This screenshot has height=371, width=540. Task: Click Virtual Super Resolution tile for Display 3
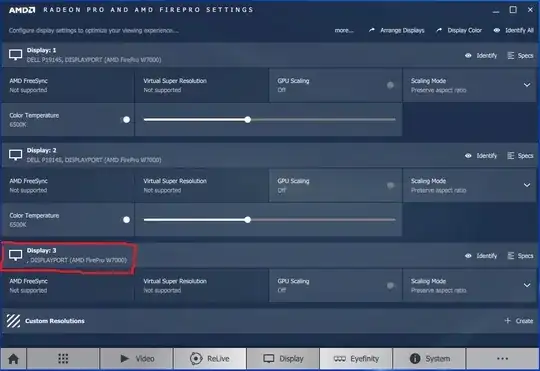tap(202, 286)
